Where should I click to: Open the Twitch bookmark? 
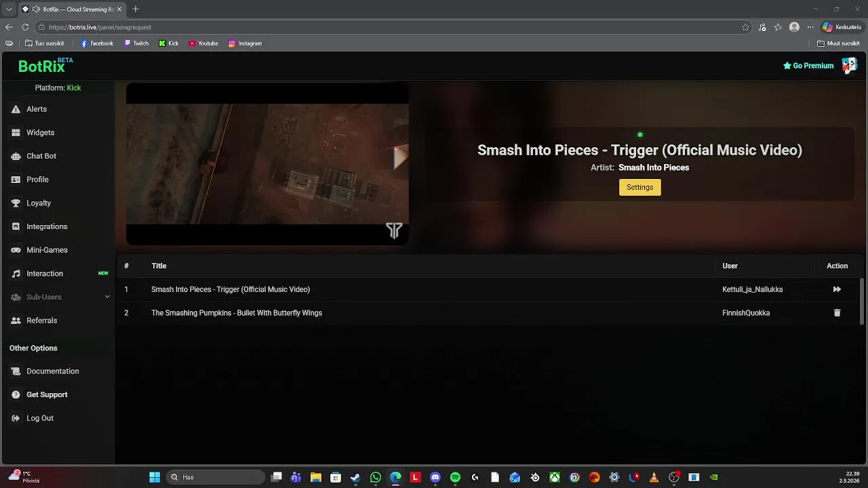point(136,43)
